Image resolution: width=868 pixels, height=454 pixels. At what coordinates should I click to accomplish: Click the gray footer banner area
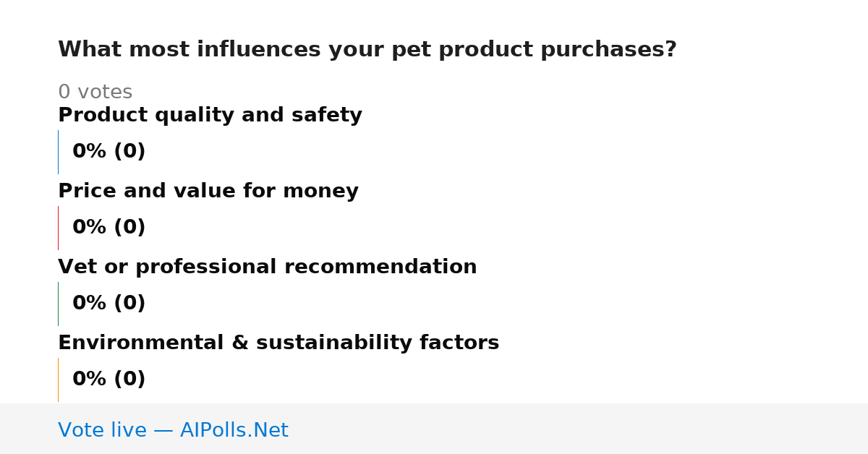(434, 429)
